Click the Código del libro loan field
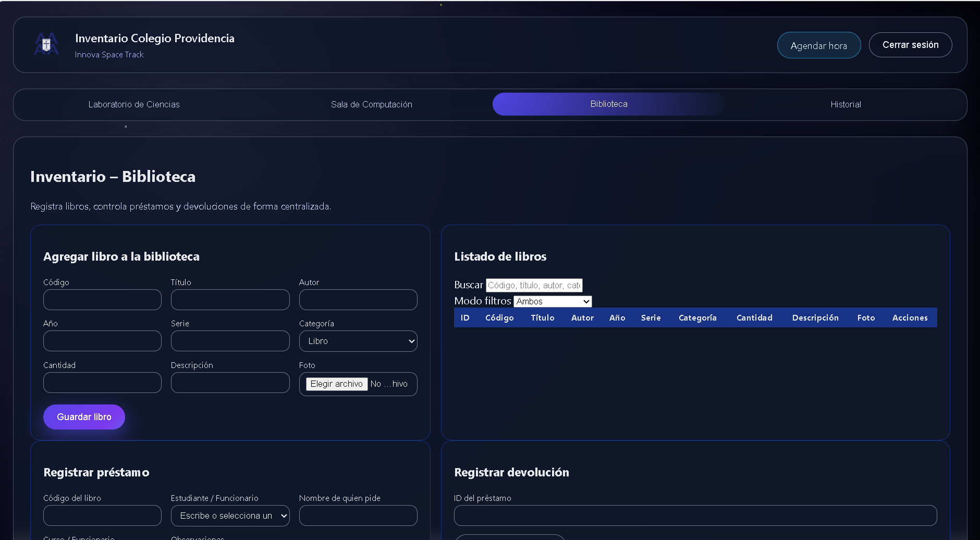The width and height of the screenshot is (980, 540). tap(102, 516)
